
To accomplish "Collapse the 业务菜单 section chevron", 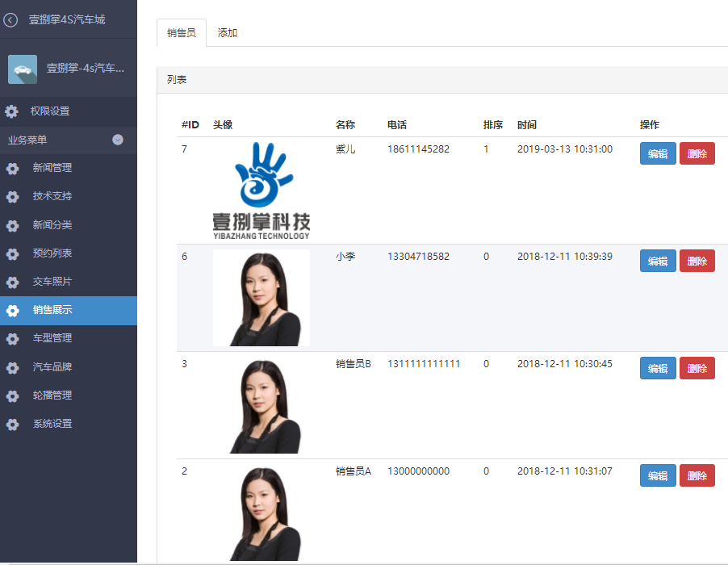I will 118,140.
